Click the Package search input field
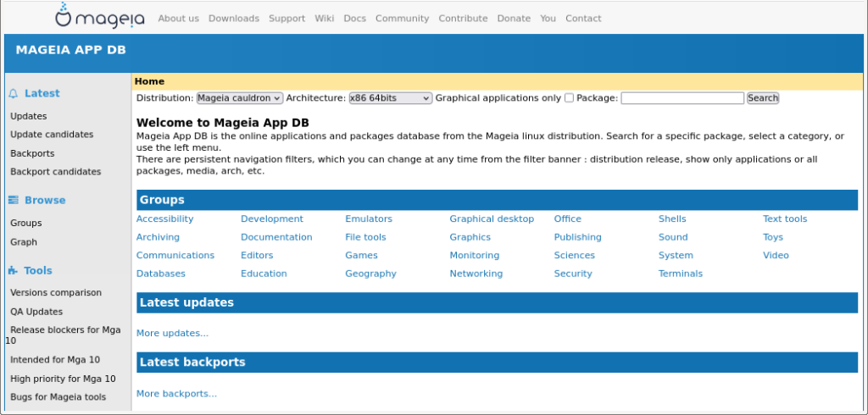The image size is (868, 415). (682, 98)
